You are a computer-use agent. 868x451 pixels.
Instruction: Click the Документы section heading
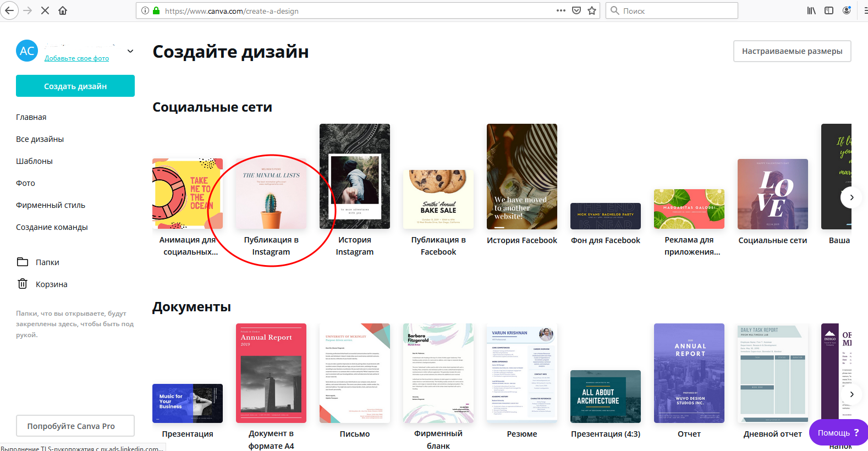(x=191, y=307)
